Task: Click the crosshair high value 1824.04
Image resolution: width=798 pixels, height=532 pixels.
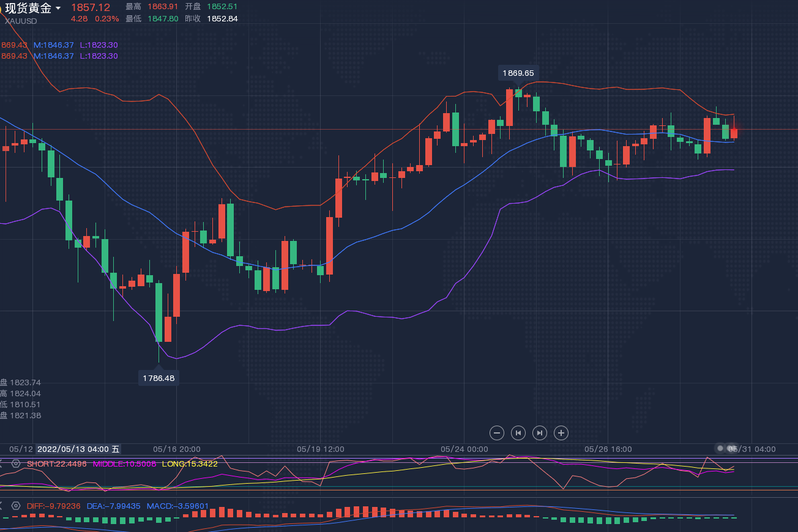Action: pyautogui.click(x=25, y=393)
